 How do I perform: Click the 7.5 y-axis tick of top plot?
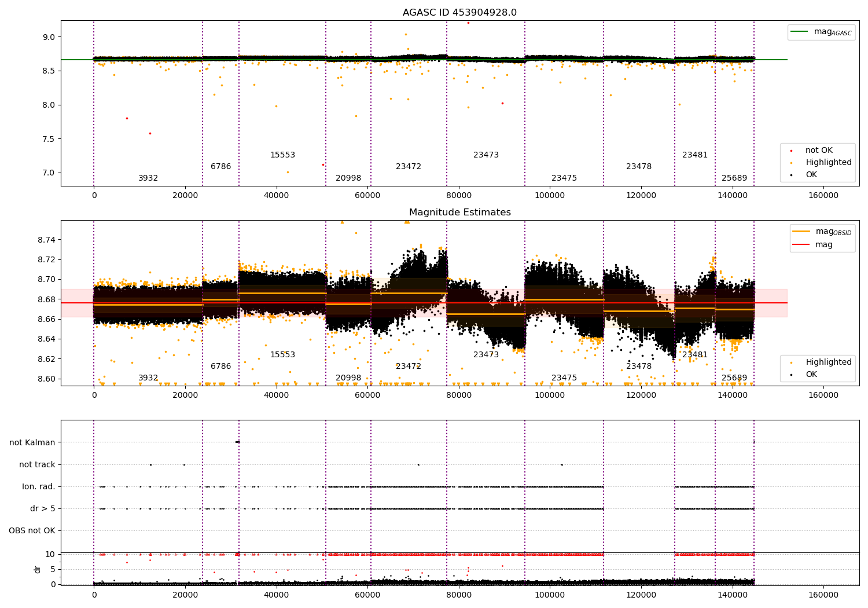click(x=49, y=139)
